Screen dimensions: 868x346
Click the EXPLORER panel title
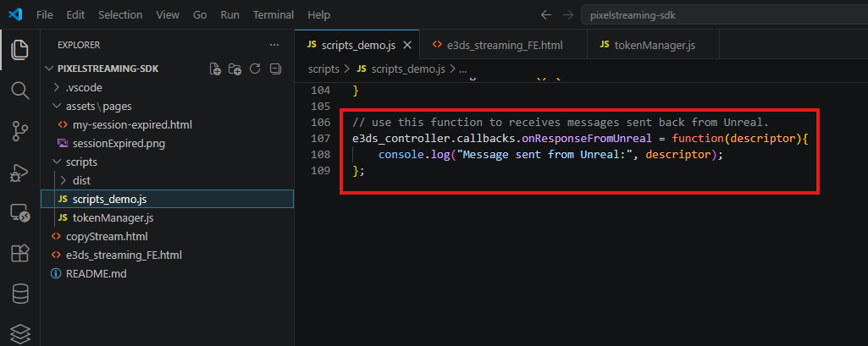(x=79, y=46)
